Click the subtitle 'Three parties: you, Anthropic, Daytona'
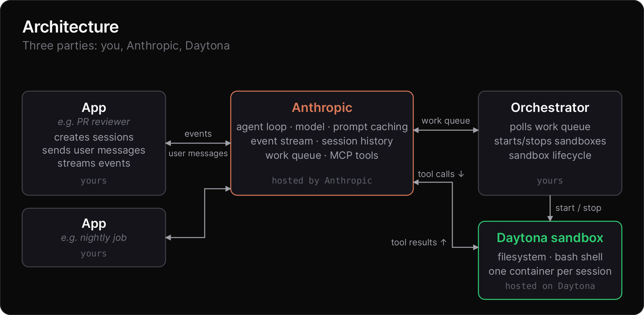 [x=126, y=46]
